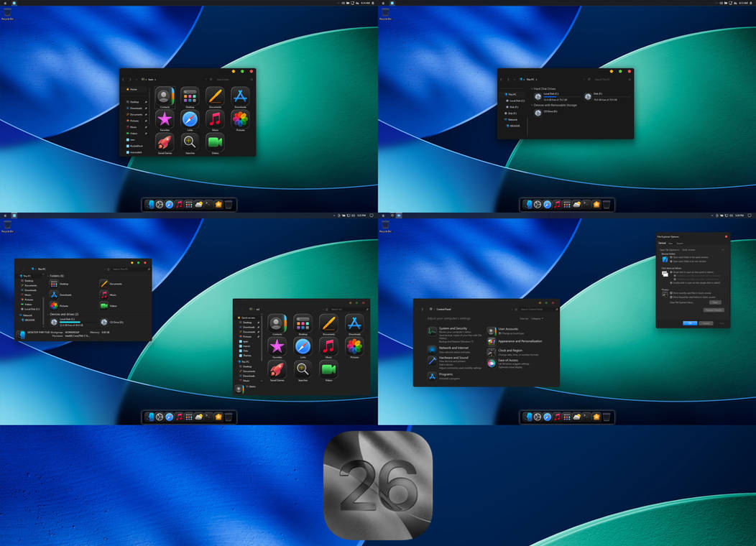Screen dimensions: 756x546
Task: Select Quick access in the nav pane
Action: coord(247,318)
